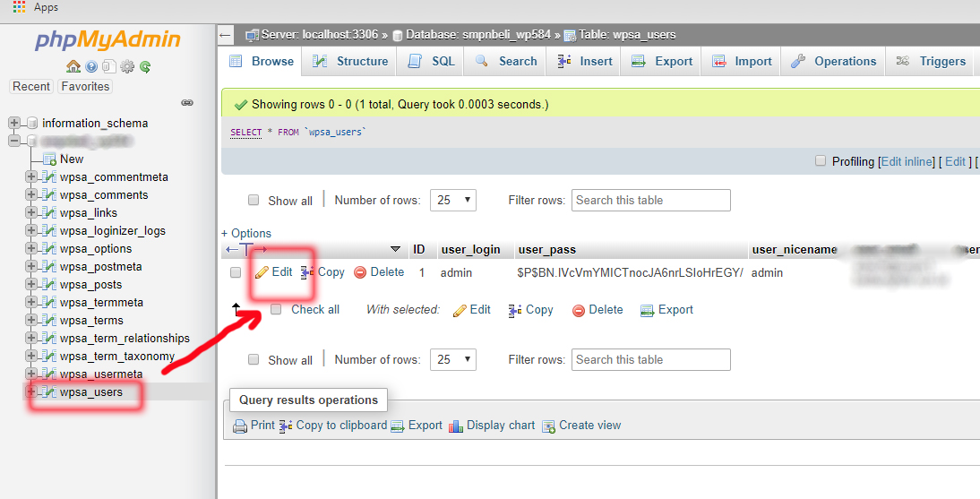
Task: Open the top Number of rows dropdown
Action: click(x=452, y=200)
